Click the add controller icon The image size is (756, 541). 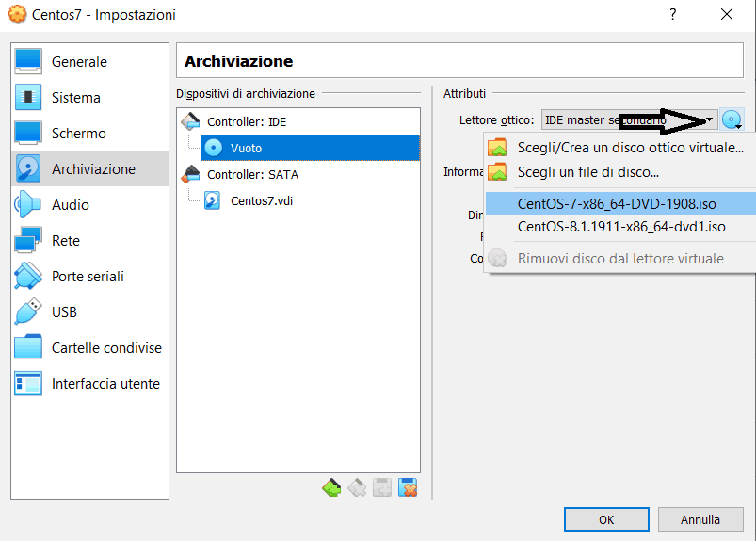coord(331,488)
